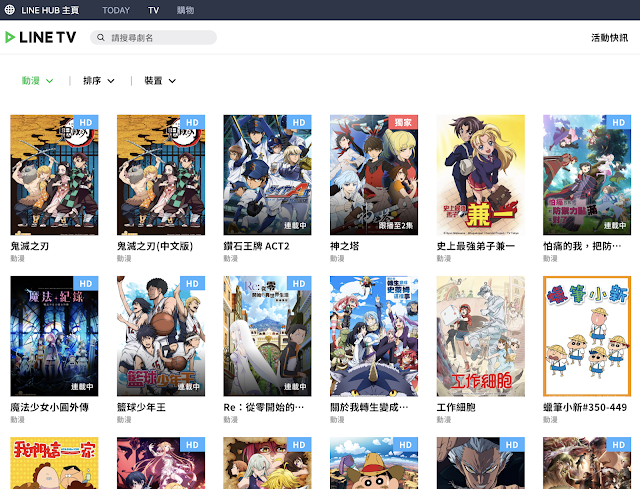Click the 籃球少年王 title text
Viewport: 640px width, 489px height.
point(141,407)
